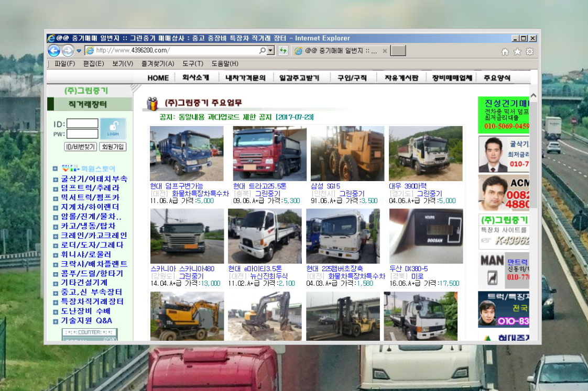The image size is (588, 391).
Task: Open the 즐겨찾기(A) menu
Action: point(158,64)
